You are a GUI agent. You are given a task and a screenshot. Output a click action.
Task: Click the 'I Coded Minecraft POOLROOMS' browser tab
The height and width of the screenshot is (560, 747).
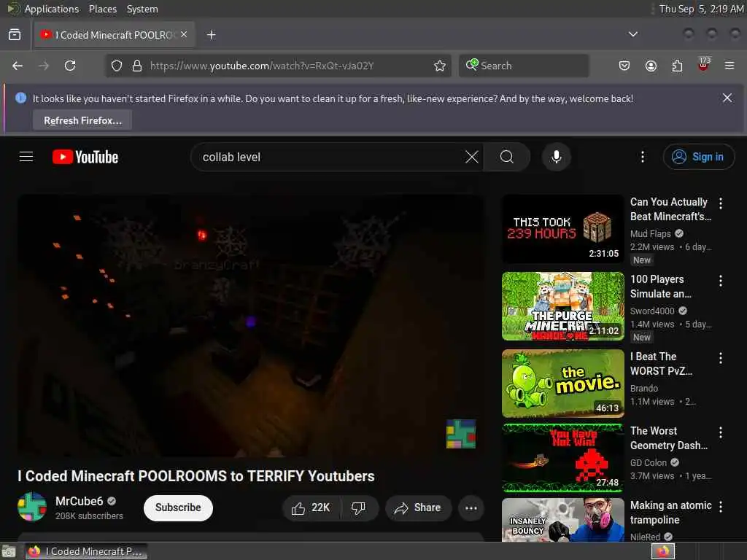[113, 35]
